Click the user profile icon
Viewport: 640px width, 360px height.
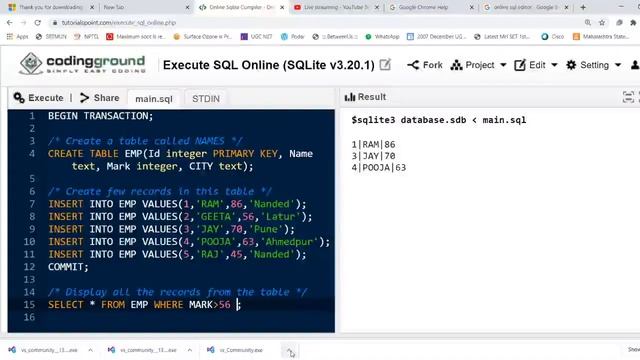click(635, 65)
